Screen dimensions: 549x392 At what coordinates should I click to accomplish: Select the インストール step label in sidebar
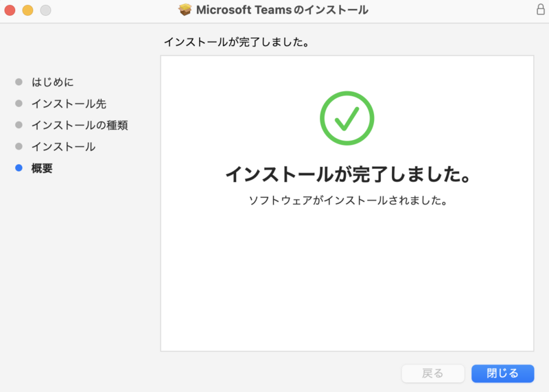pos(63,147)
